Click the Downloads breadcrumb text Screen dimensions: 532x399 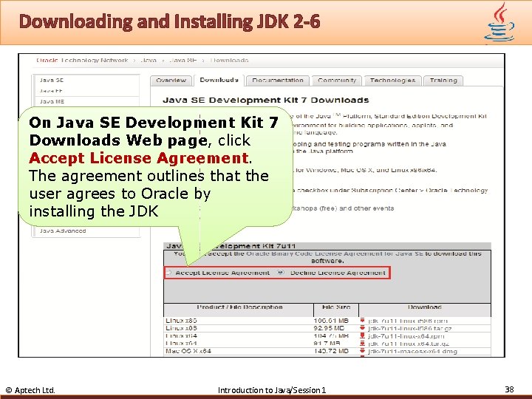pyautogui.click(x=229, y=60)
